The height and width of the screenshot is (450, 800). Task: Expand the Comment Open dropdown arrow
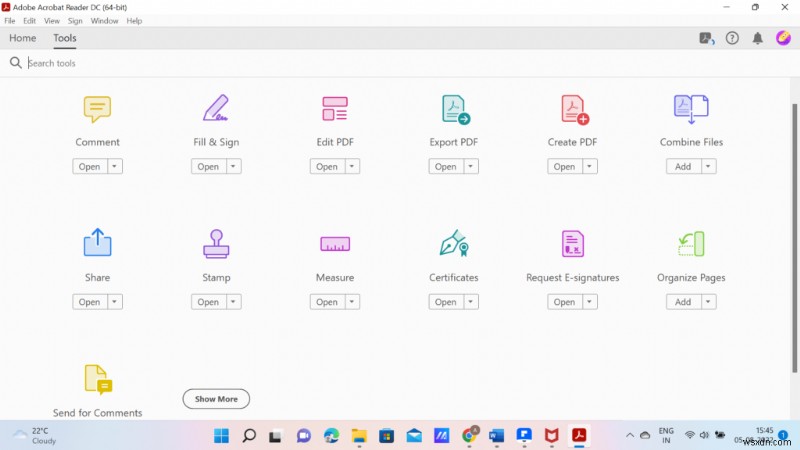point(114,166)
